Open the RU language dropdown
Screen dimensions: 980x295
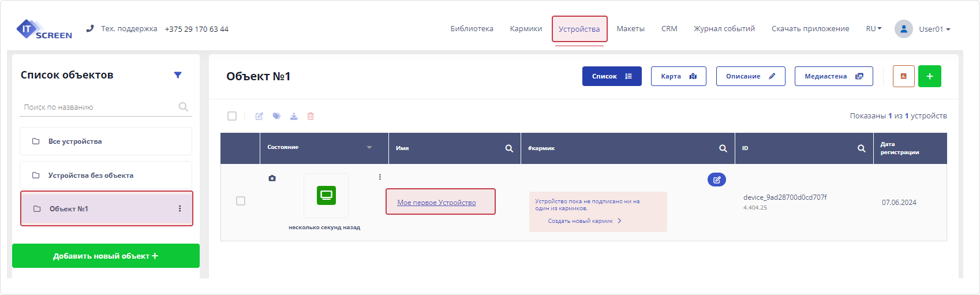click(x=873, y=29)
